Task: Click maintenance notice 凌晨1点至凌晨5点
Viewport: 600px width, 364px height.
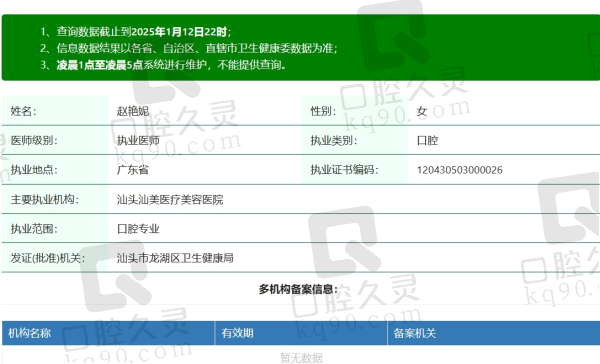Action: pyautogui.click(x=163, y=65)
